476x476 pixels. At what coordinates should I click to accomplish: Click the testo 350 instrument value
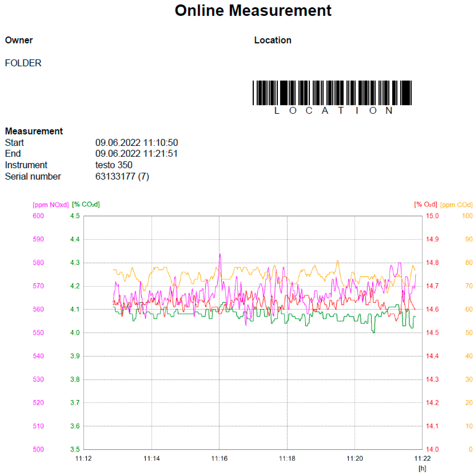click(x=114, y=165)
